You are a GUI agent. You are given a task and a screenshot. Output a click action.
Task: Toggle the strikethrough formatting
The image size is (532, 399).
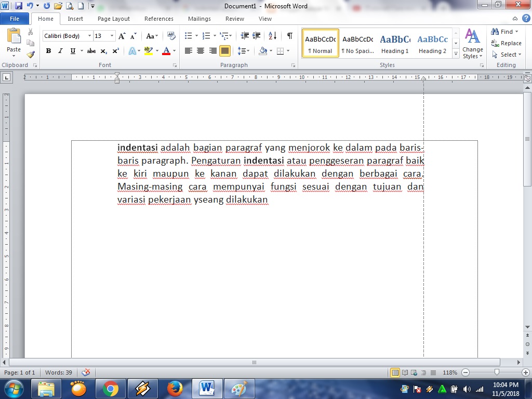91,51
